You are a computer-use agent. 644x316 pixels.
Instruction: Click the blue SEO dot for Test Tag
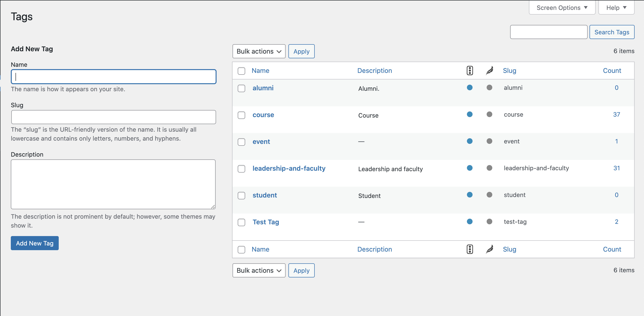469,221
